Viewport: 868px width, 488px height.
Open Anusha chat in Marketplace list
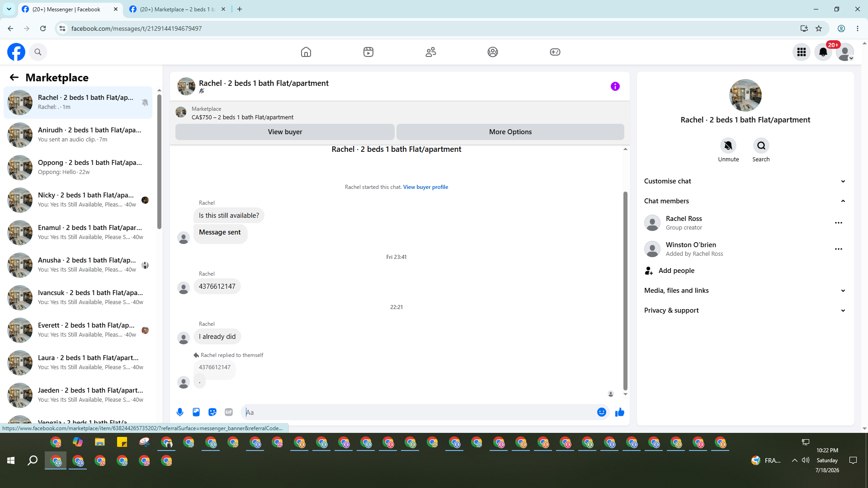78,265
